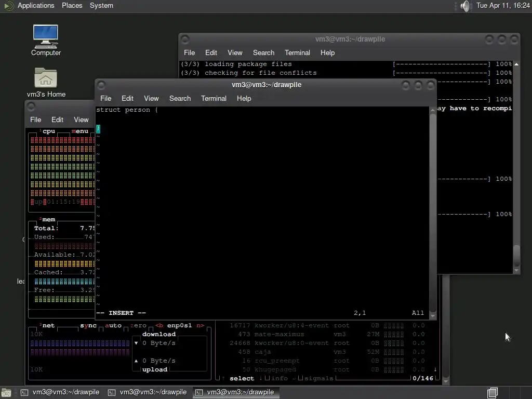Viewport: 532px width, 399px height.
Task: Switch to first vm3@vm3:~/drawpile taskbar button
Action: [60, 392]
